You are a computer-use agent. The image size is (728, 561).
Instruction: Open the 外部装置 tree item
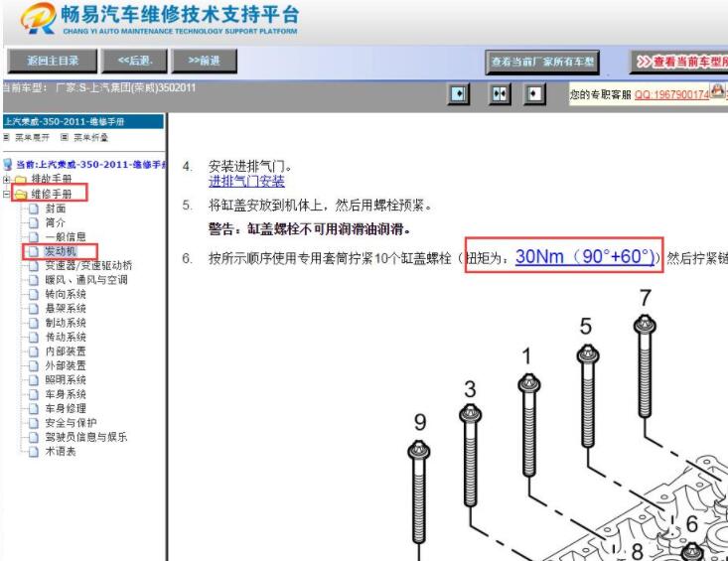tap(66, 365)
